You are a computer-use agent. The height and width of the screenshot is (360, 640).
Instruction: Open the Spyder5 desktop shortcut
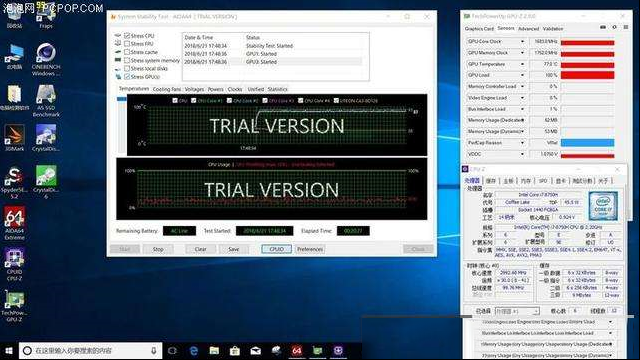point(14,182)
